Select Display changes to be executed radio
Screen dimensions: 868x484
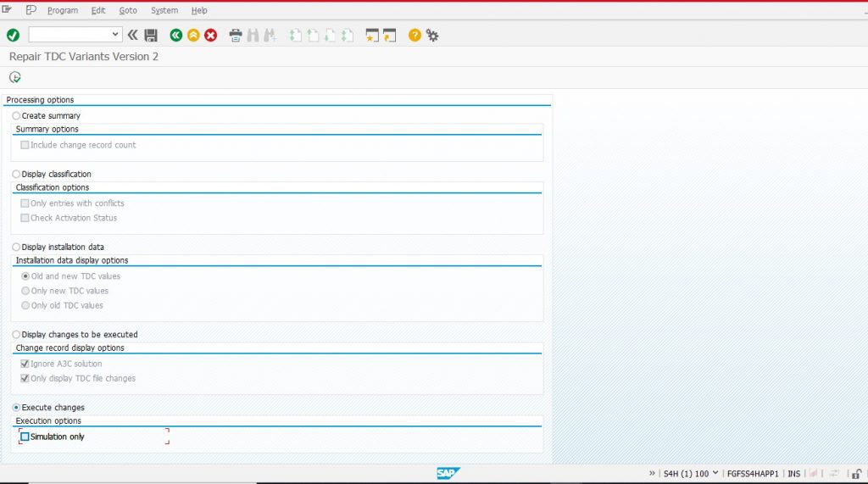16,335
